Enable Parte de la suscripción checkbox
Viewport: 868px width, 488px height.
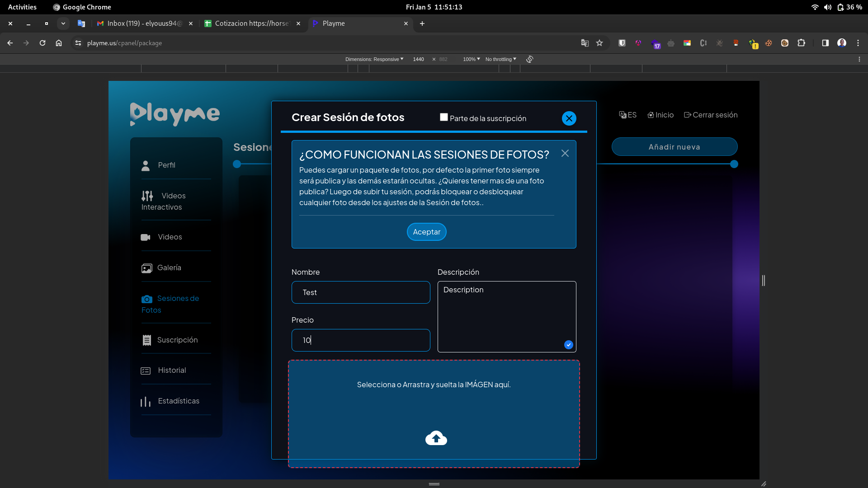(444, 117)
